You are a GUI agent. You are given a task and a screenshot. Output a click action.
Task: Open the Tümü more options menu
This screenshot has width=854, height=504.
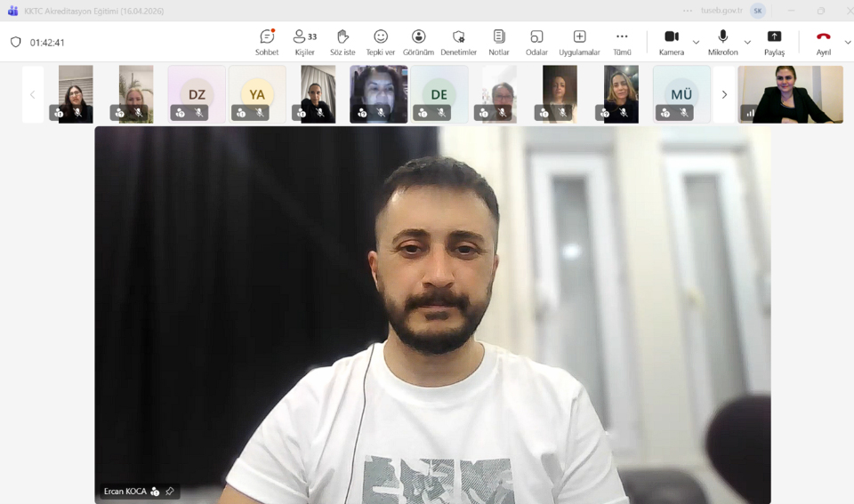coord(622,41)
